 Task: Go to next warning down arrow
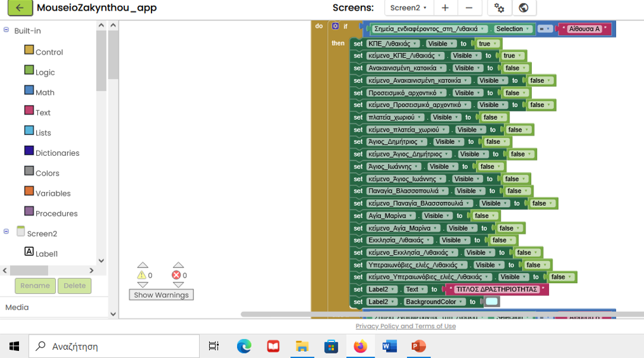click(143, 284)
